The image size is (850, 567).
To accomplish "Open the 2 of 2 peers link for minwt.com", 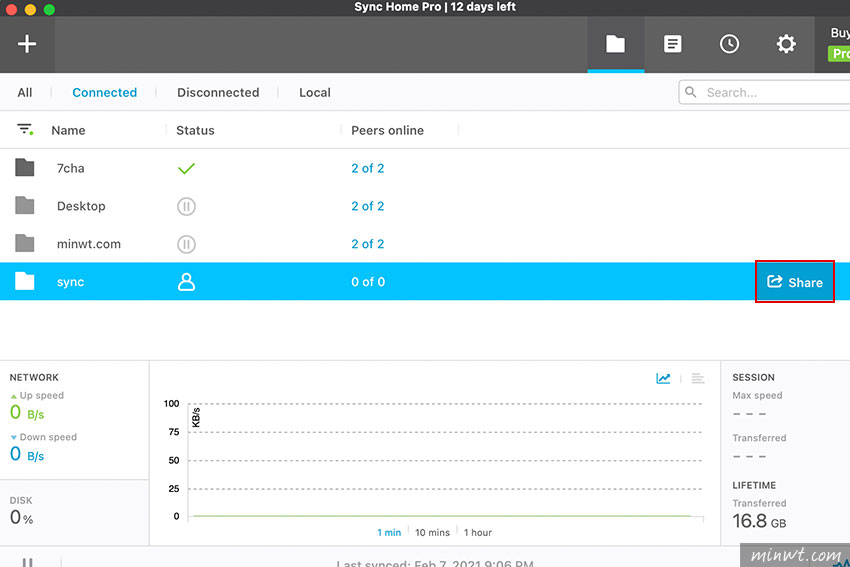I will (368, 244).
